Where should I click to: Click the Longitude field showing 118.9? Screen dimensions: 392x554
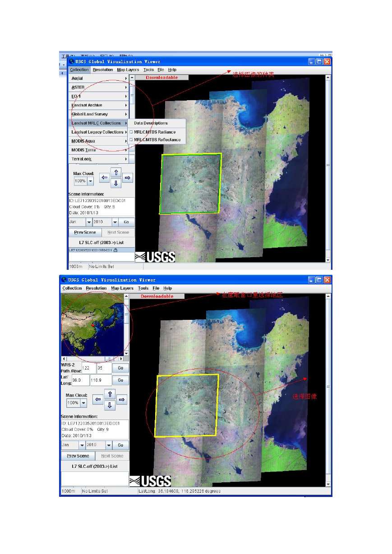[x=101, y=380]
